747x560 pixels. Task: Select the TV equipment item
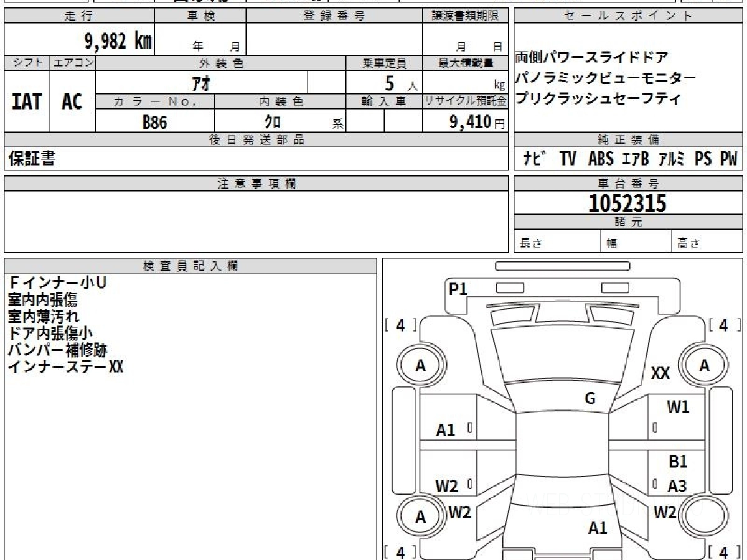point(567,159)
